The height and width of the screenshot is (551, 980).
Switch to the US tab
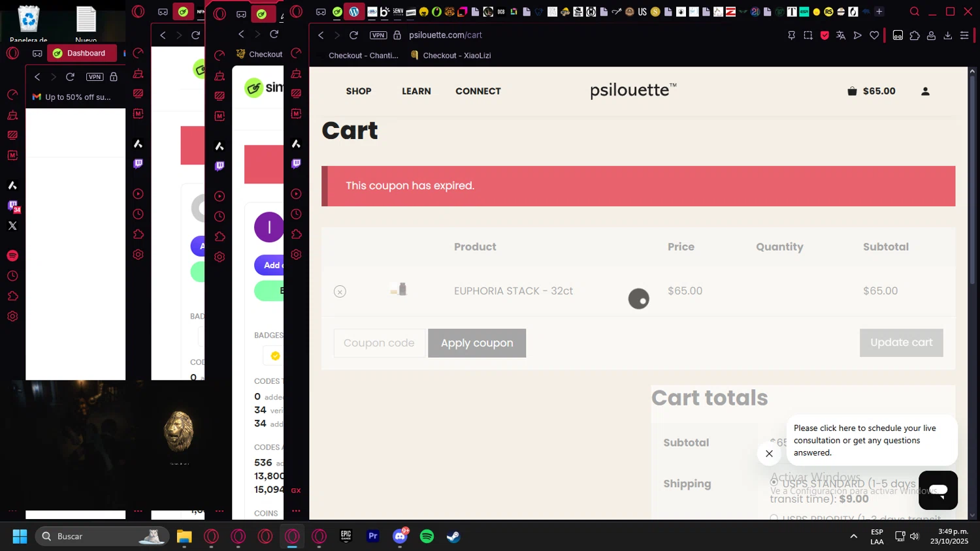642,12
